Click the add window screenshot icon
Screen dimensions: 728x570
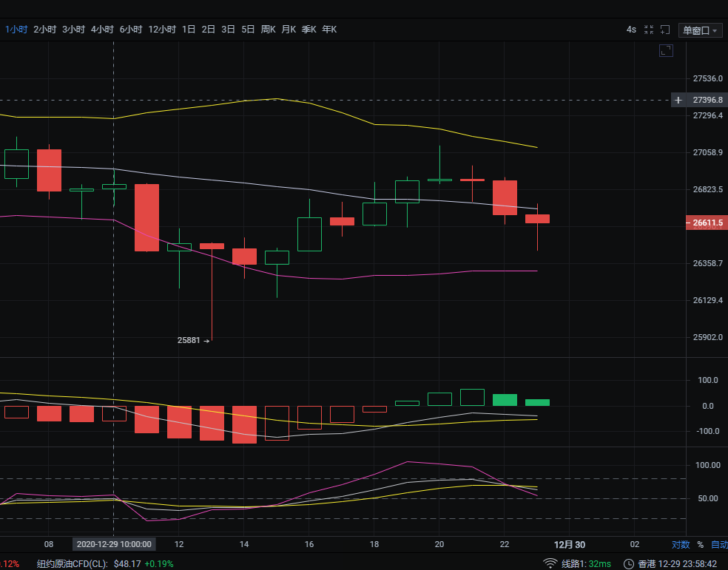665,30
